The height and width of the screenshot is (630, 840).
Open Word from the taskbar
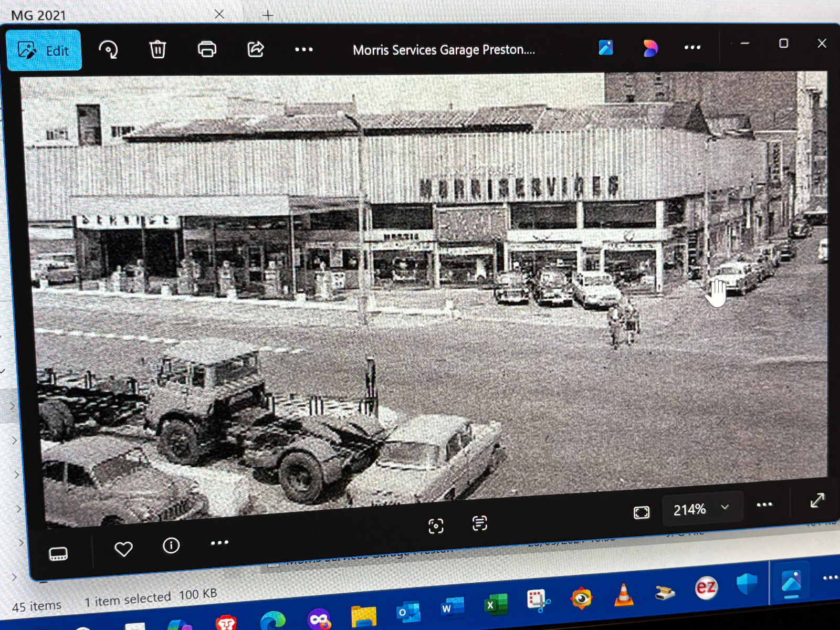[x=453, y=608]
